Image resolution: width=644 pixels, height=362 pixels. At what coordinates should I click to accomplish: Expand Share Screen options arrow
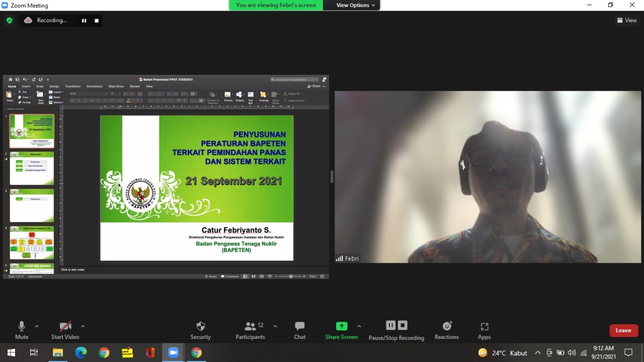tap(359, 326)
